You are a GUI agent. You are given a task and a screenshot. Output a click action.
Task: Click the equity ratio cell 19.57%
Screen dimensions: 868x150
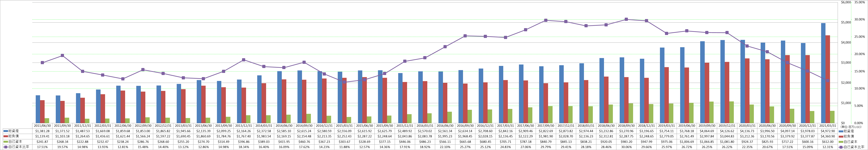(63, 147)
